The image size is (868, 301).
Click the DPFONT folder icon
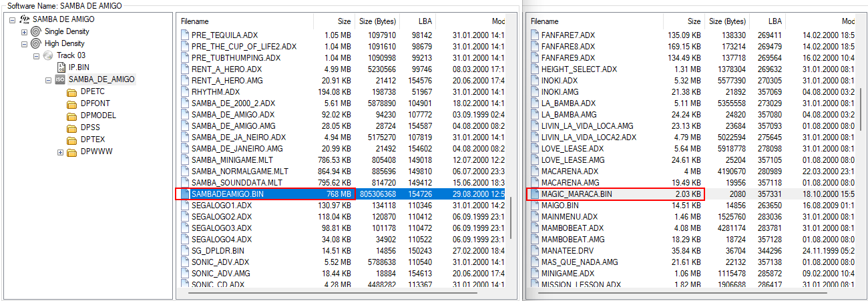(72, 103)
